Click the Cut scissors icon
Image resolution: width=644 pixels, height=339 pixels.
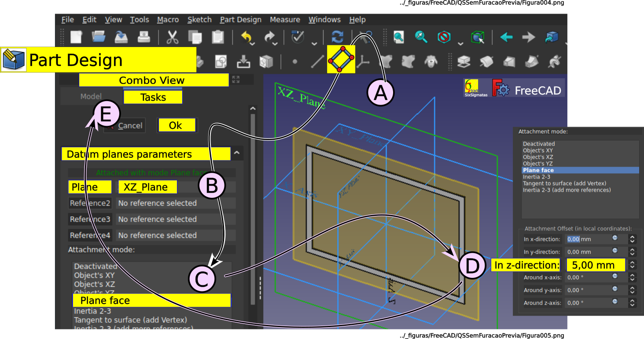(172, 37)
